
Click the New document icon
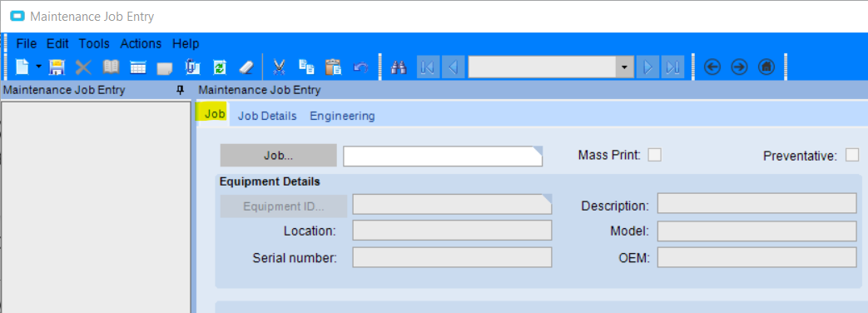click(x=22, y=67)
